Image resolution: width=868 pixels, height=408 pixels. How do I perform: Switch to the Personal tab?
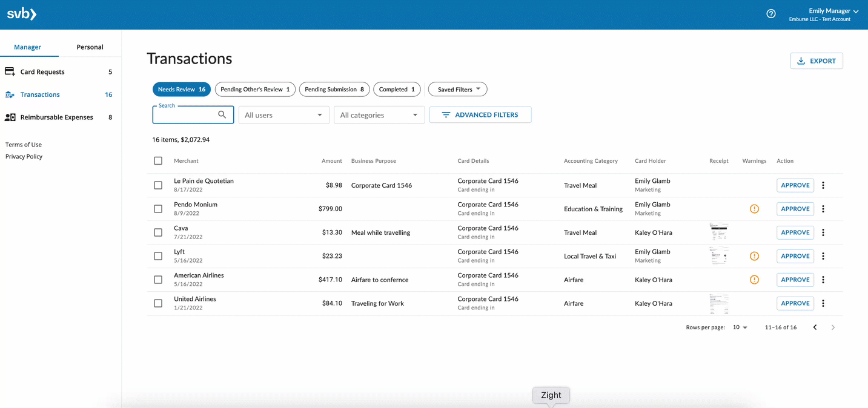point(90,47)
